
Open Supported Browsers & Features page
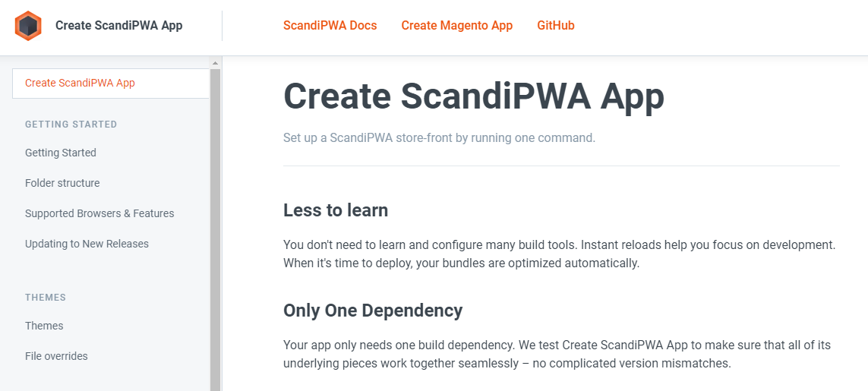pyautogui.click(x=99, y=213)
